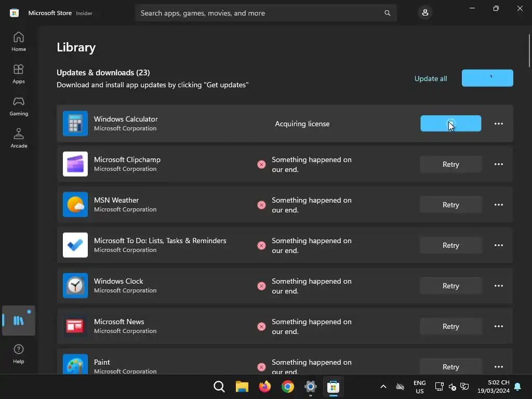Click the Microsoft Clipchamp app icon

75,164
